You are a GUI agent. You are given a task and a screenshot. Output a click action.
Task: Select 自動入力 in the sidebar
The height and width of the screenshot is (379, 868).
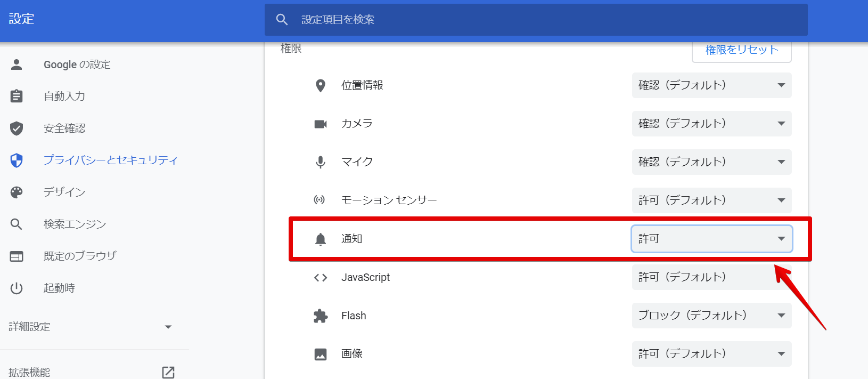pos(64,96)
